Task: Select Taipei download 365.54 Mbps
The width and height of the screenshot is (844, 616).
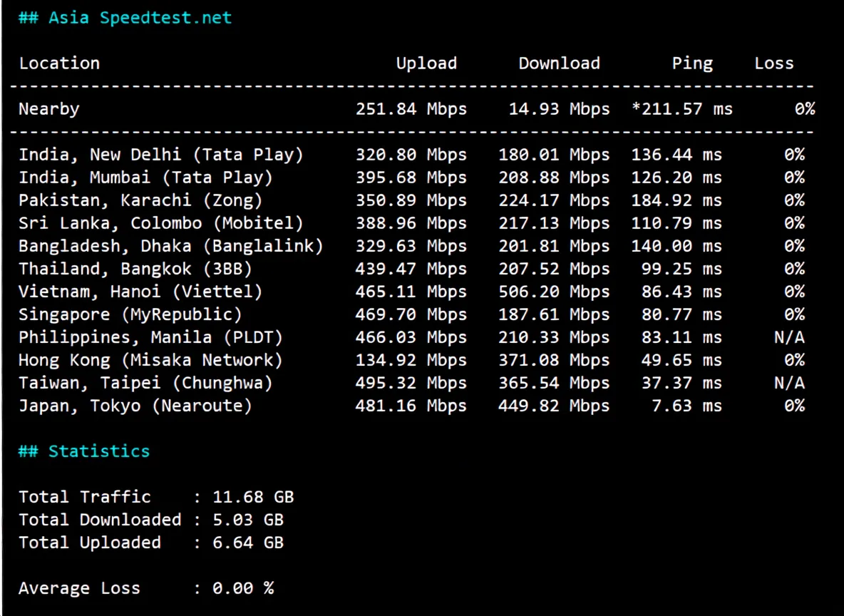Action: (x=554, y=383)
